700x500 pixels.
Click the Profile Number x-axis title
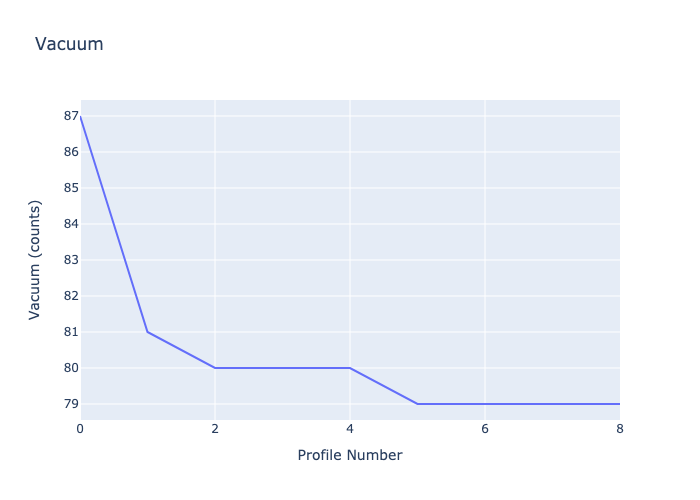click(x=350, y=455)
